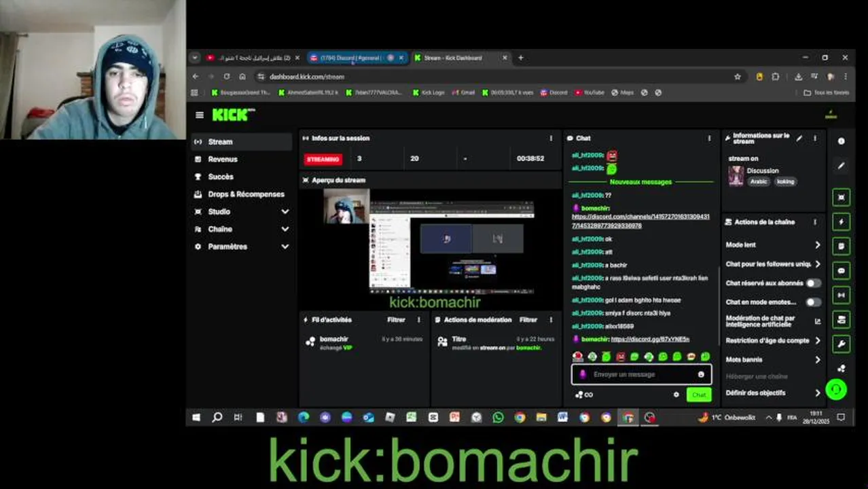Open emoji picker in message box
The width and height of the screenshot is (868, 489).
(x=701, y=374)
